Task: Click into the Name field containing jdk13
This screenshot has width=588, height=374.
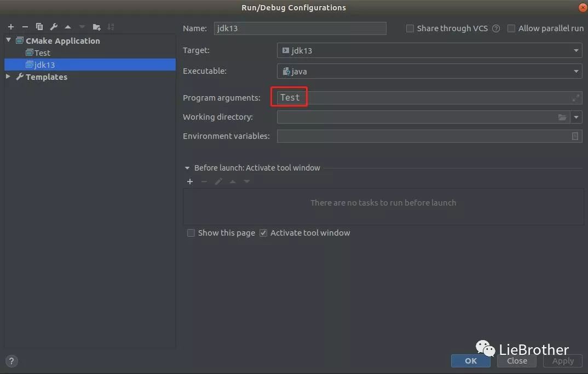Action: [x=300, y=28]
